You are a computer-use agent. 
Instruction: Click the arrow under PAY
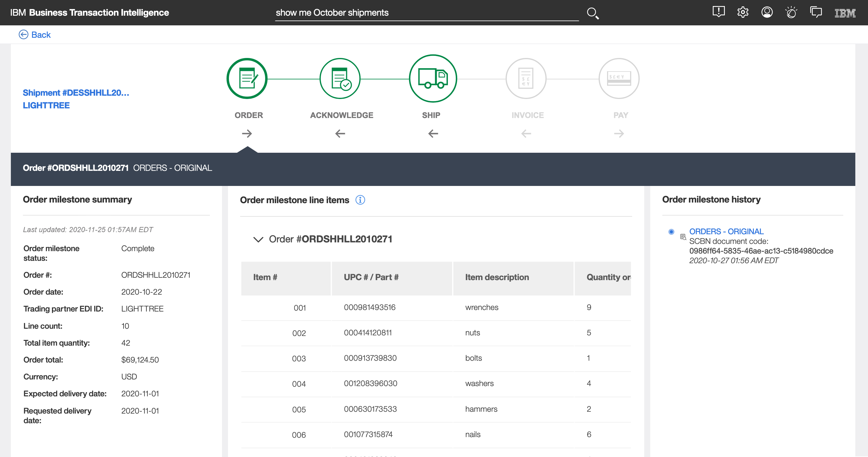pyautogui.click(x=619, y=134)
